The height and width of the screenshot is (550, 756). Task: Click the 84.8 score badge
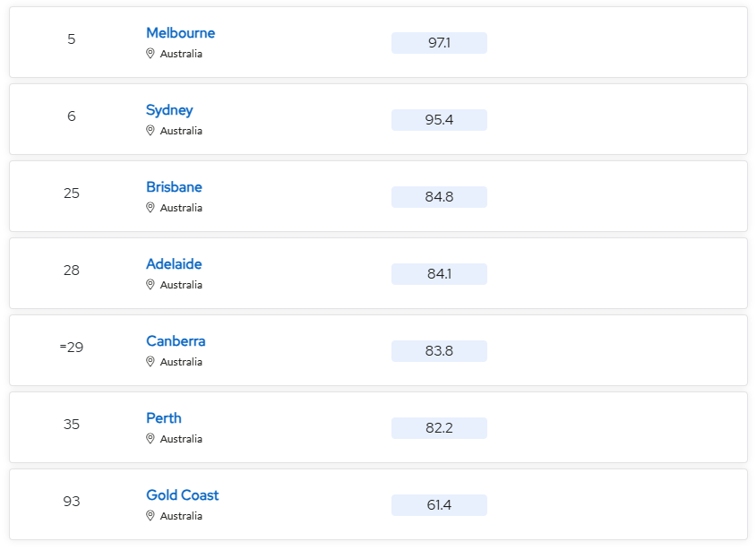click(x=439, y=197)
